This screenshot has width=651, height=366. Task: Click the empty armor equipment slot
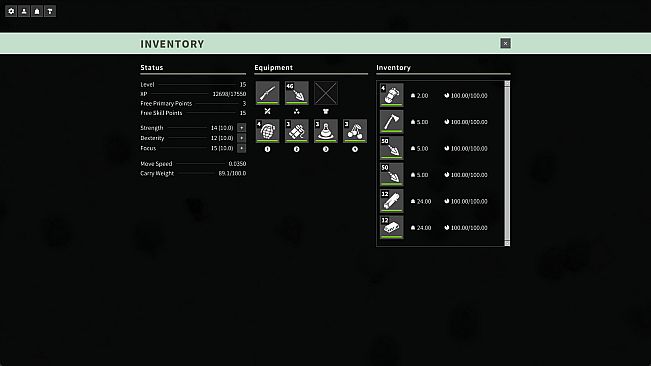pos(326,93)
